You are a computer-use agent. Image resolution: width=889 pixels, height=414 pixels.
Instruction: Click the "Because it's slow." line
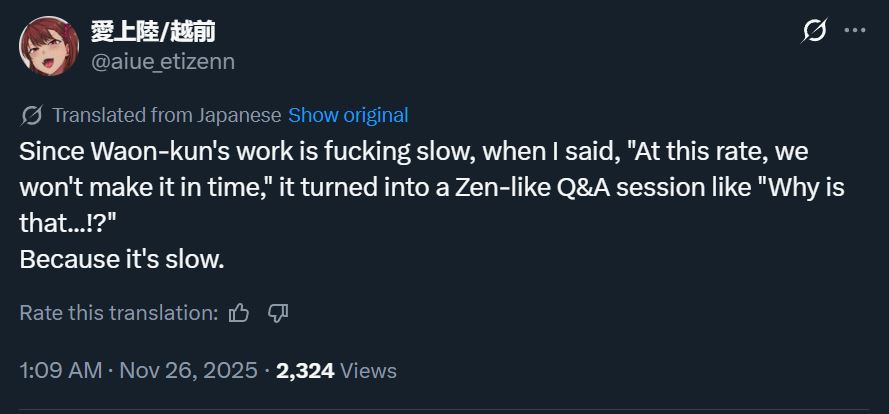122,259
